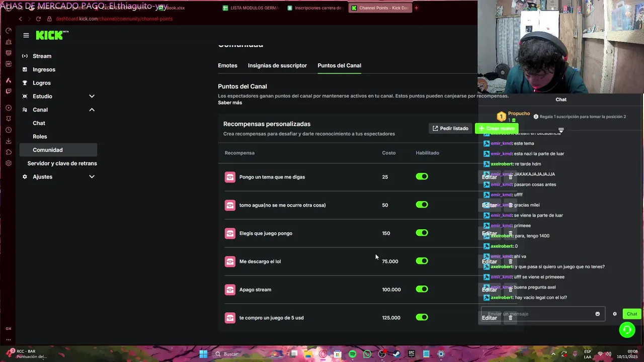Delete the 'Apago stream' reward
The width and height of the screenshot is (644, 362).
tap(510, 290)
